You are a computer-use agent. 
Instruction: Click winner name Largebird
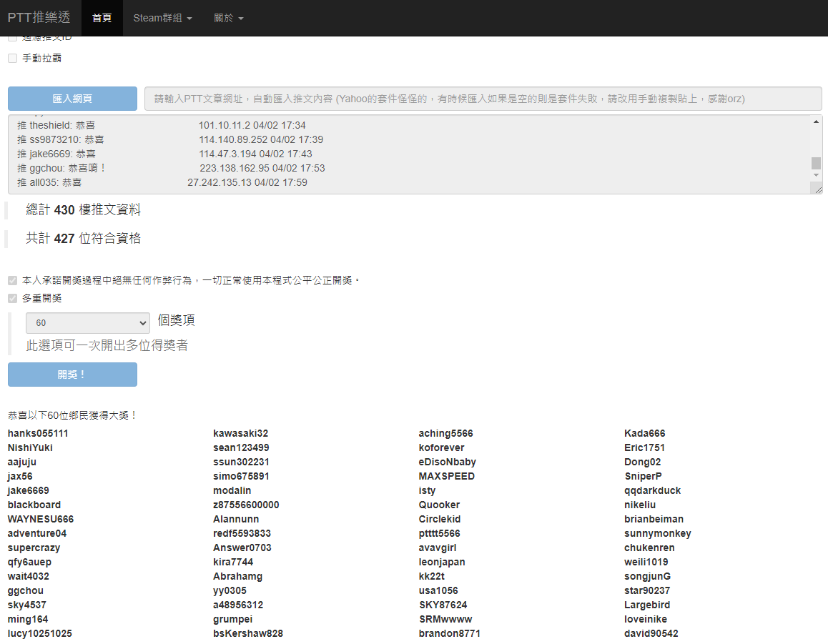point(647,605)
